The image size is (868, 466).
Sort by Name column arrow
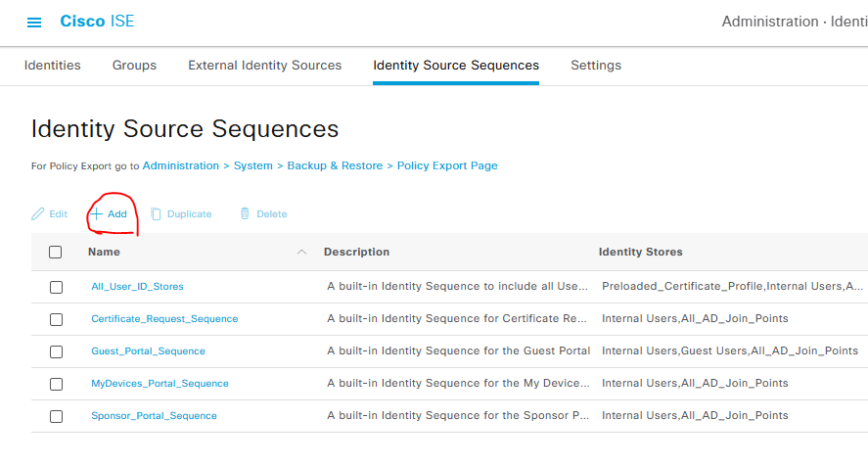point(301,253)
